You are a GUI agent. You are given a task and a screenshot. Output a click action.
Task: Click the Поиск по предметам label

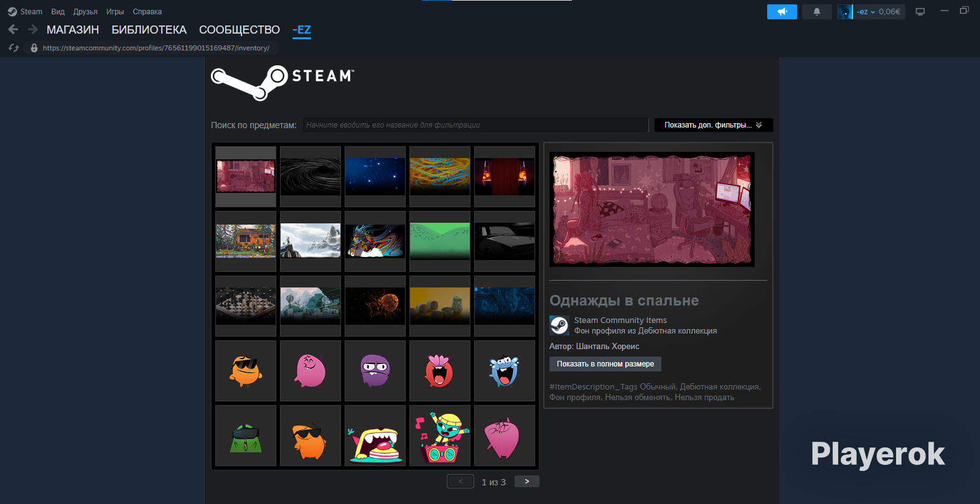254,125
